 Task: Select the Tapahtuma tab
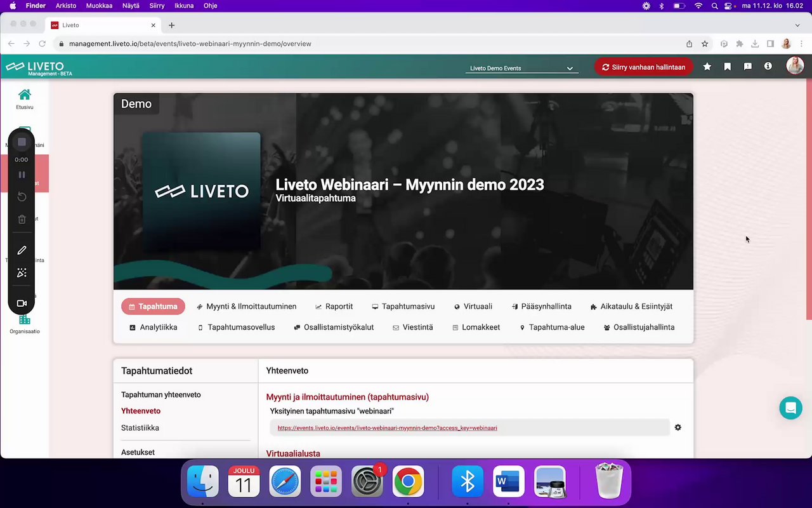coord(153,307)
